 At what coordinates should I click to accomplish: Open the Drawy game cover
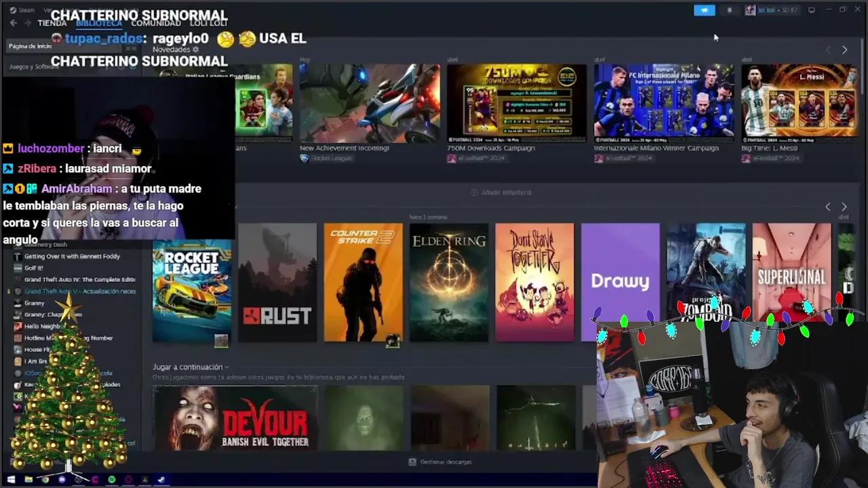pyautogui.click(x=620, y=281)
